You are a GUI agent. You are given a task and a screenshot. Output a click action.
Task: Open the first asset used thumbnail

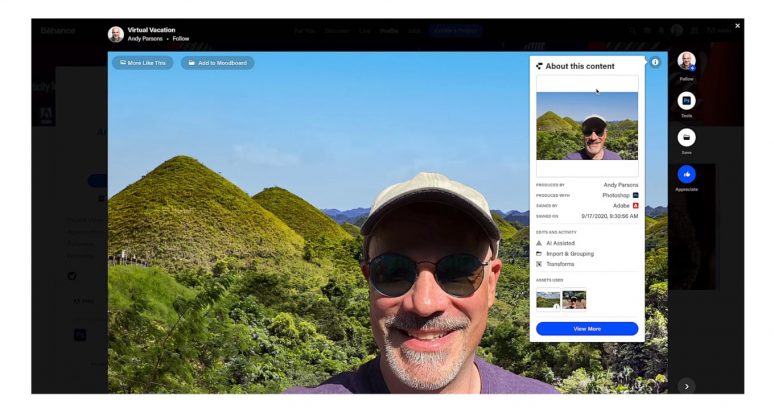point(548,299)
